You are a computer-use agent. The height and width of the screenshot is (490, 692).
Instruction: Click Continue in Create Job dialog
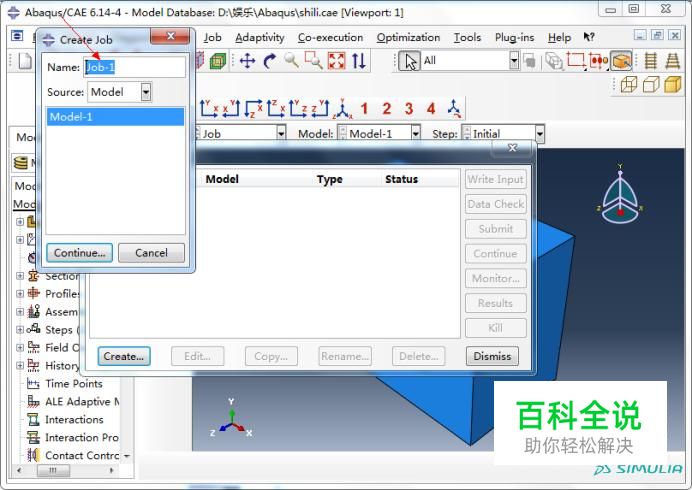[x=79, y=253]
